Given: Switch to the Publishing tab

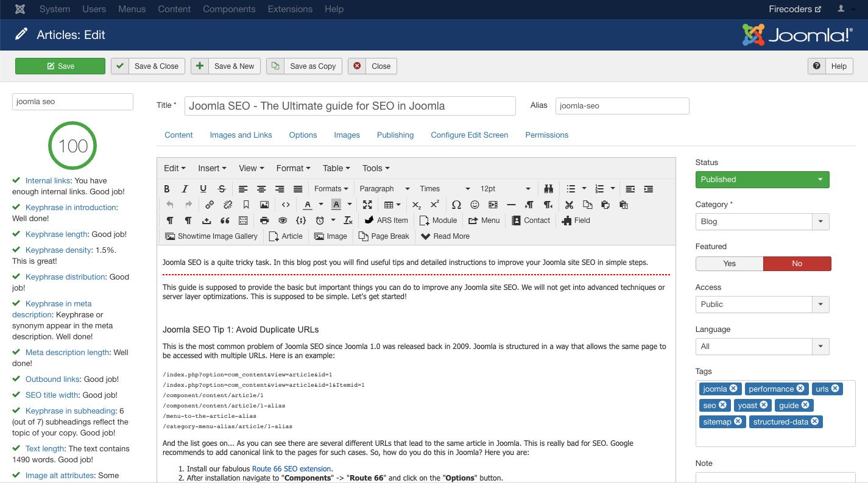Looking at the screenshot, I should tap(395, 135).
